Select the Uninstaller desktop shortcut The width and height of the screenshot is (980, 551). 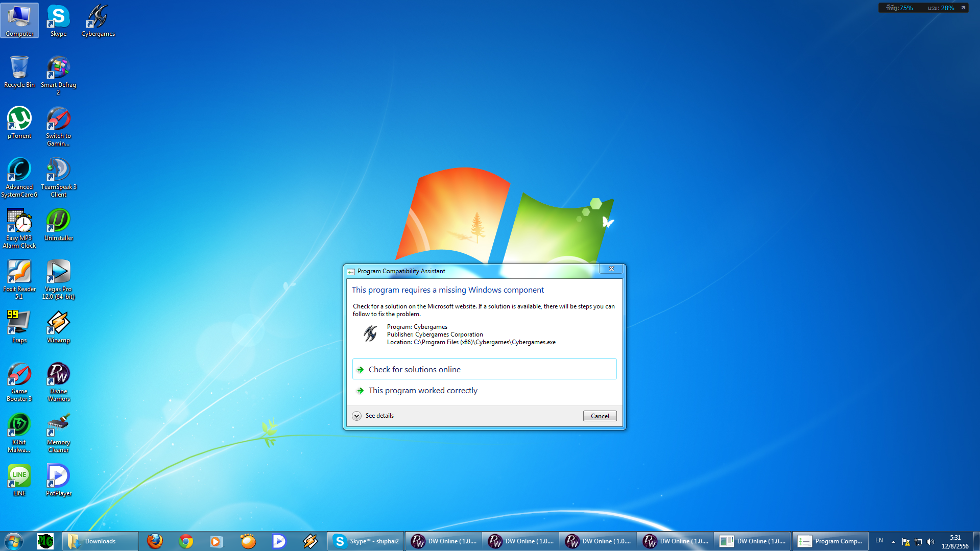(58, 225)
